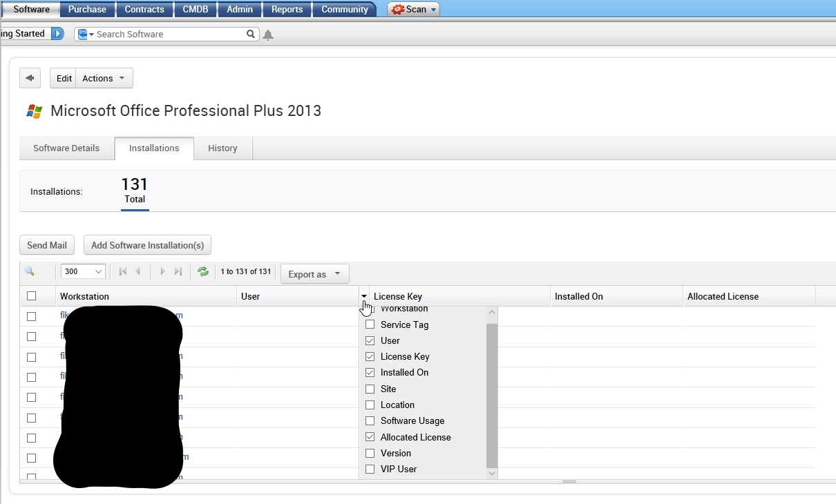This screenshot has height=504, width=836.
Task: Go to first page of results
Action: tap(123, 272)
